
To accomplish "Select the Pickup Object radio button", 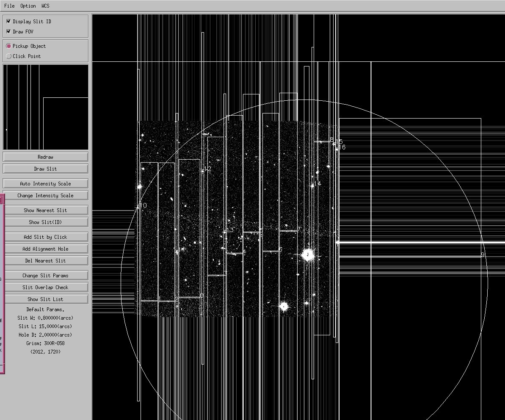I will pos(9,46).
